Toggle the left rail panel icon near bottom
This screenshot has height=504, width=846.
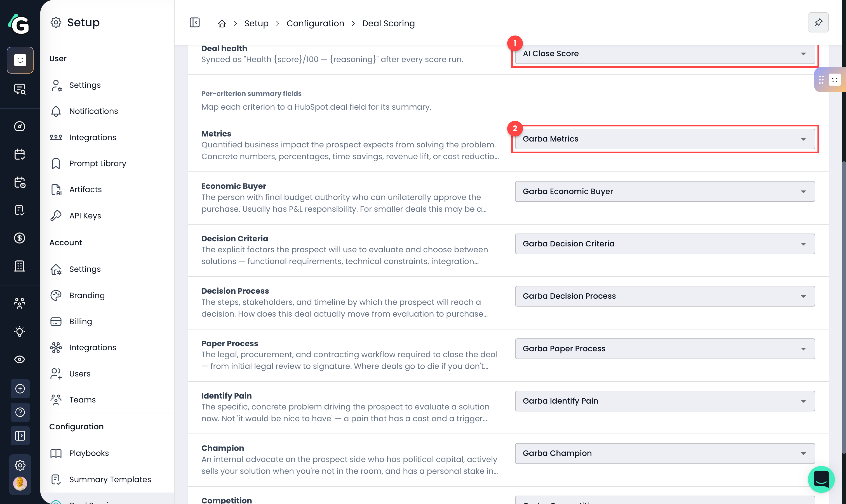[20, 436]
